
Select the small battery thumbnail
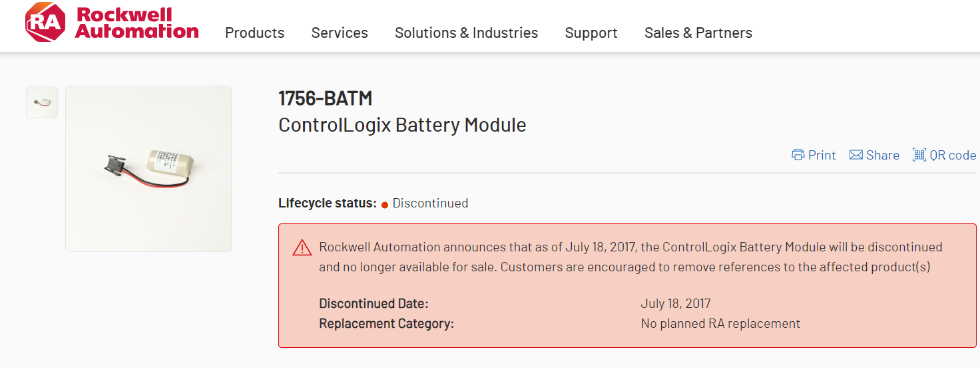point(42,102)
